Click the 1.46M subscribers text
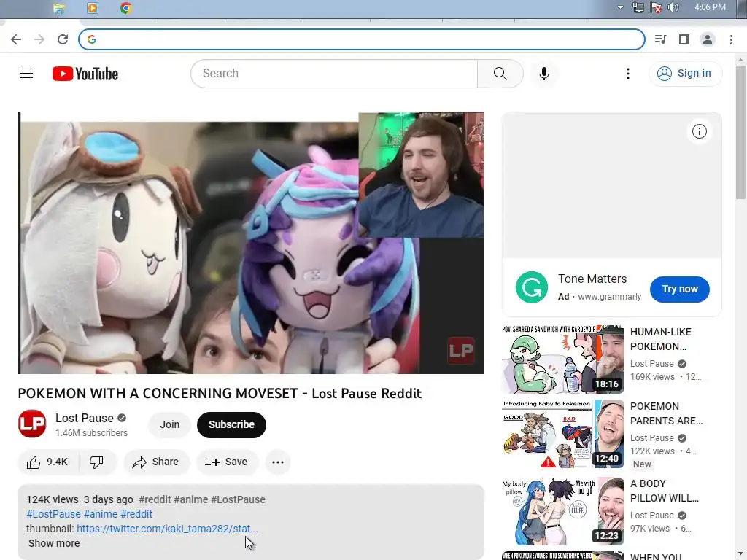Image resolution: width=747 pixels, height=560 pixels. click(x=91, y=433)
